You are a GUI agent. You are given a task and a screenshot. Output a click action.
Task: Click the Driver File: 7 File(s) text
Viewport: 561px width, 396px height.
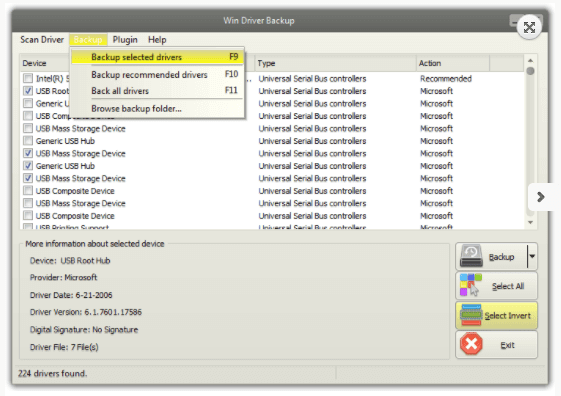coord(64,347)
